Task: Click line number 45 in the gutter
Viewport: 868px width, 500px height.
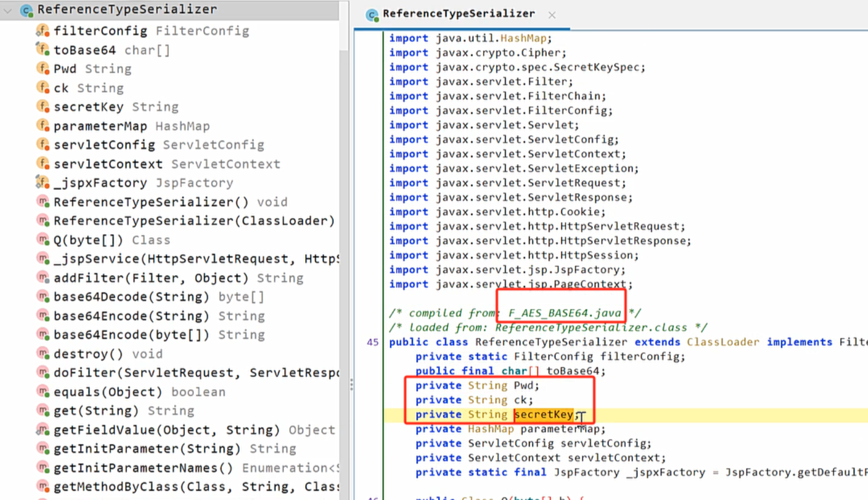Action: (373, 342)
